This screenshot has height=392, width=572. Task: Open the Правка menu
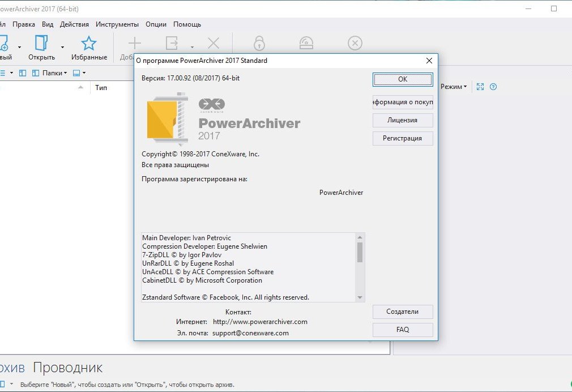point(24,24)
